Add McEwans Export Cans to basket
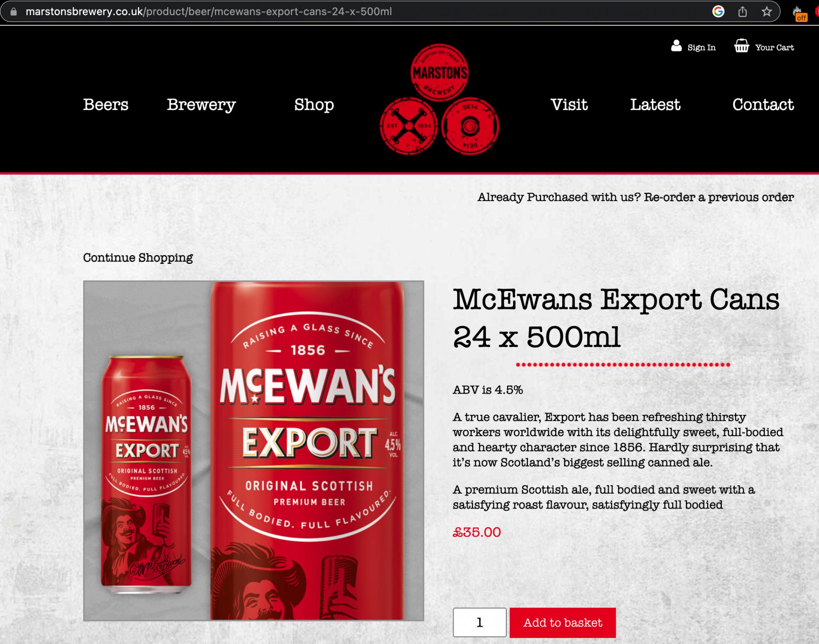The image size is (819, 644). coord(563,622)
